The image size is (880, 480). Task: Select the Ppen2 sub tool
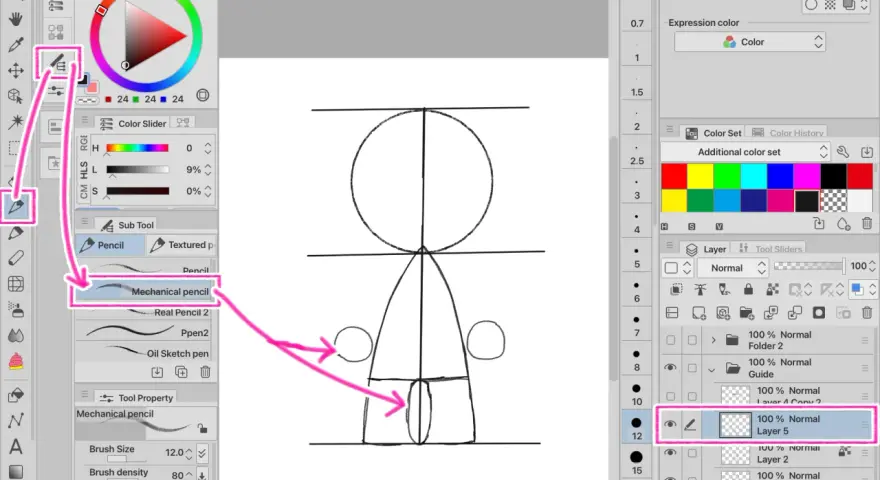(145, 333)
